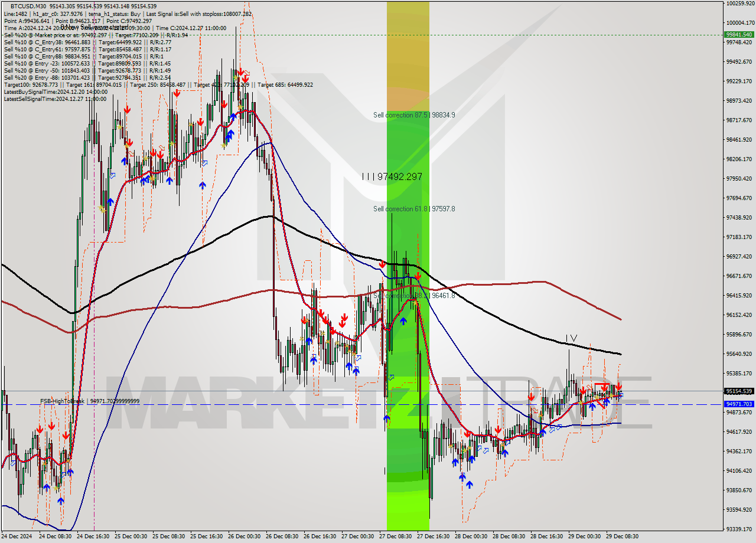Click the blue 94971.703 price tag
756x543 pixels.
(739, 404)
